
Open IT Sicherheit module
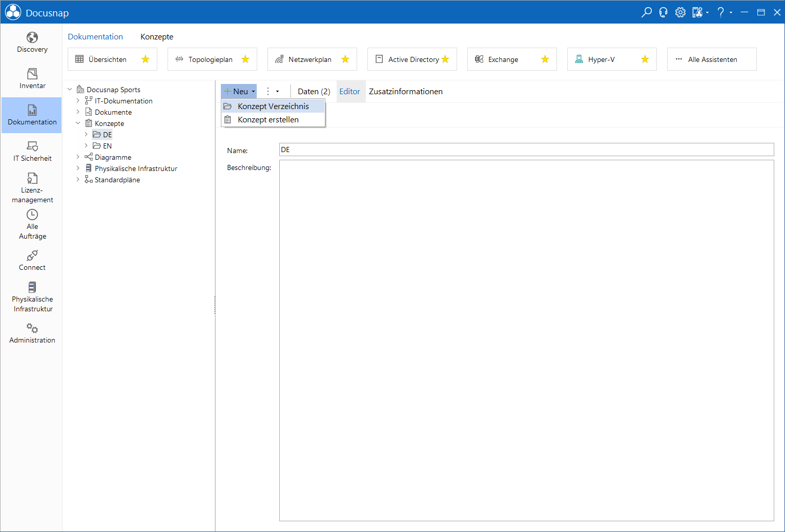pos(32,152)
